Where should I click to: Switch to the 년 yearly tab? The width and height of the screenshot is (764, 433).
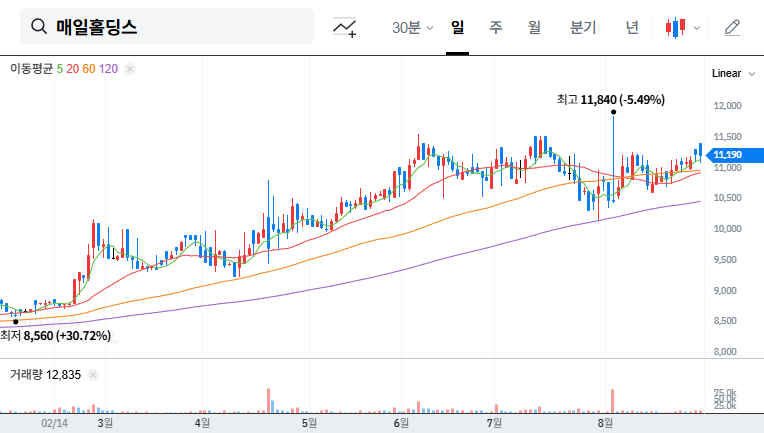(632, 27)
